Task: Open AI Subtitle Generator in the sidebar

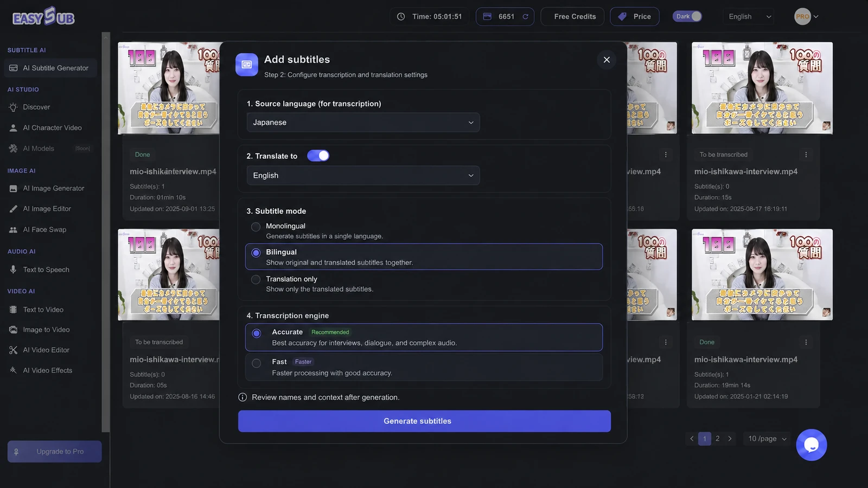Action: pyautogui.click(x=50, y=68)
